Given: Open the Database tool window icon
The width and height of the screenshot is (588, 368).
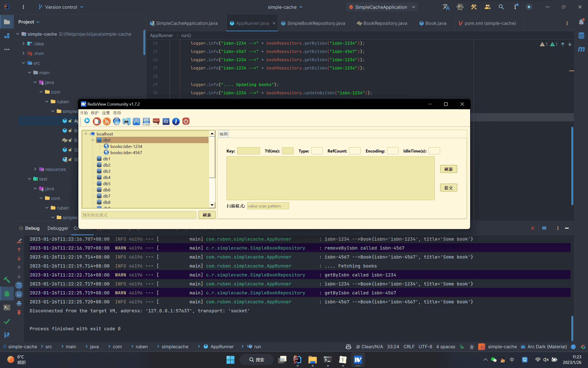Looking at the screenshot, I should tap(581, 35).
